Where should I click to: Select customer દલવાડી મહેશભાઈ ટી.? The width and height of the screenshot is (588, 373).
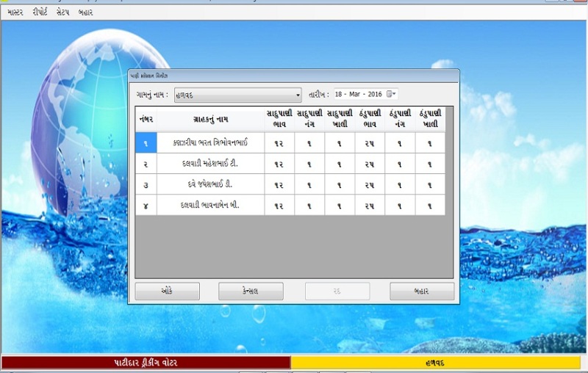(210, 164)
